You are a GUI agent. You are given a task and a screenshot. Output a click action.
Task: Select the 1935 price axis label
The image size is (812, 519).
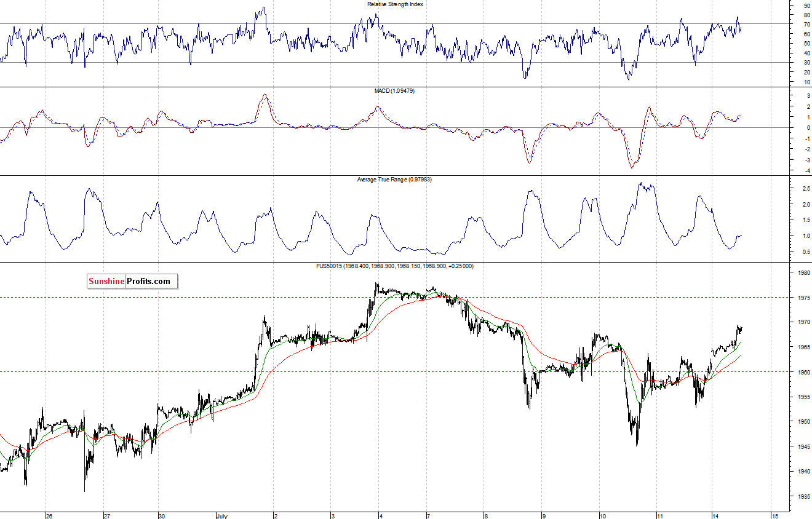click(x=805, y=497)
